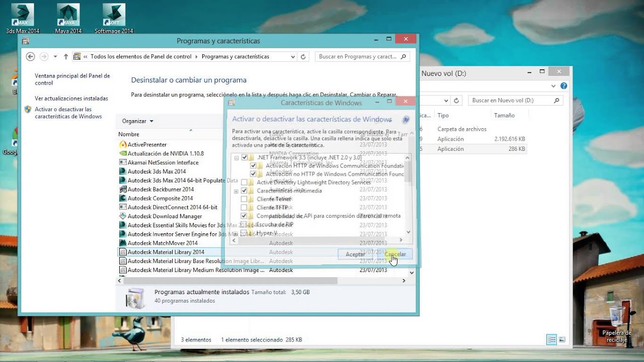Open help in the Nuevo vol (D:) window

[564, 86]
